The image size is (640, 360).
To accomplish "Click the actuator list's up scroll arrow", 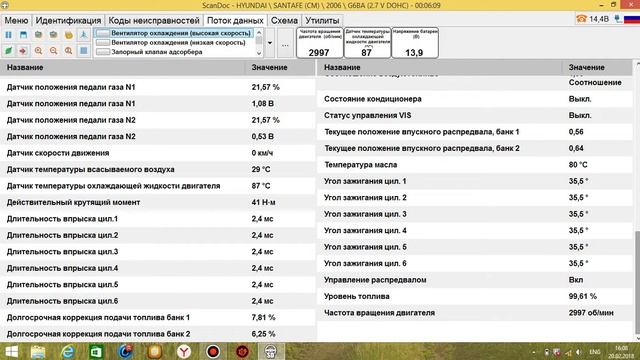I will pos(259,32).
